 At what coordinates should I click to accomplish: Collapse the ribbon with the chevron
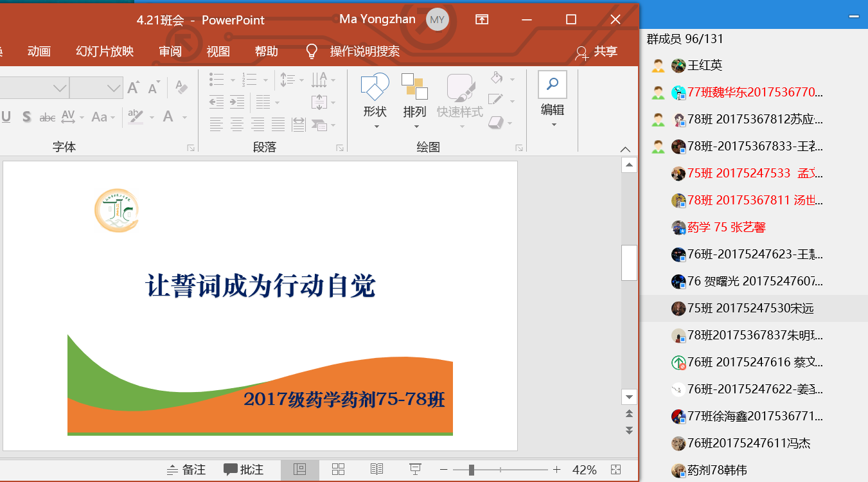click(x=625, y=148)
